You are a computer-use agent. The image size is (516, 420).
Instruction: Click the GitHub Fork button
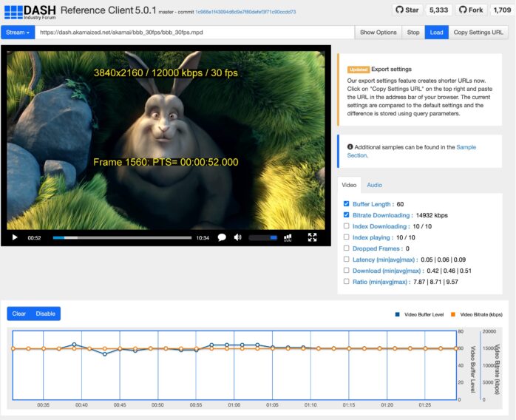click(x=472, y=10)
